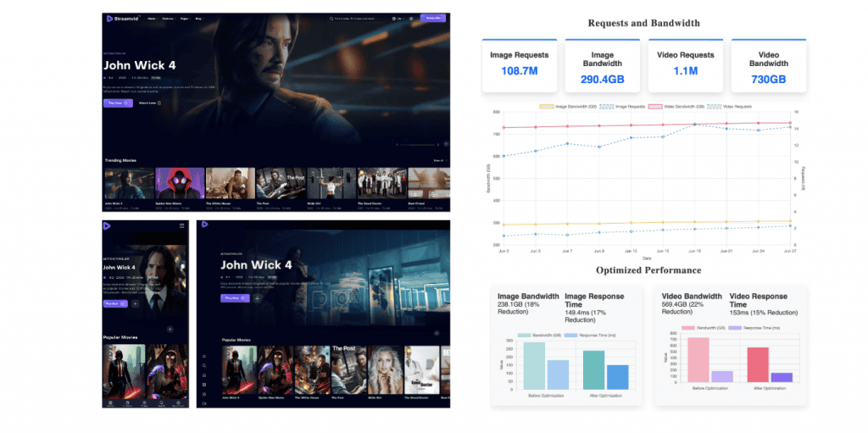Click the Image Bandwidth 290.4GB stat card
868x433 pixels.
603,65
